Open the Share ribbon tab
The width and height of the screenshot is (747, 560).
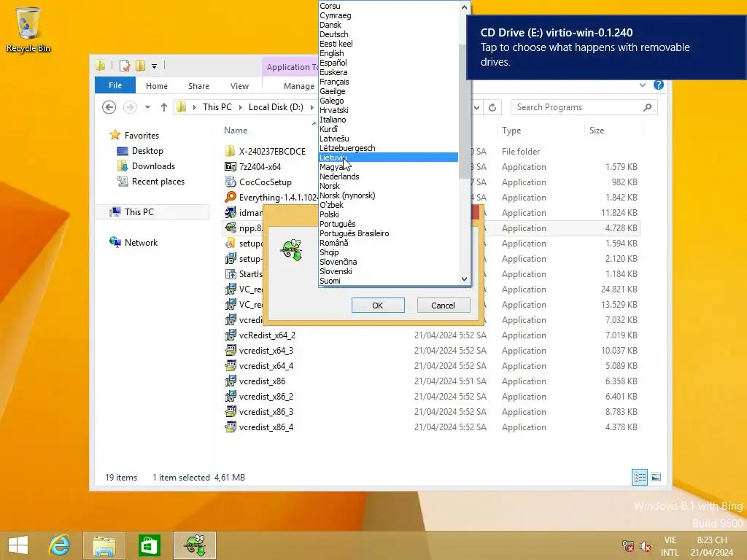pyautogui.click(x=198, y=86)
